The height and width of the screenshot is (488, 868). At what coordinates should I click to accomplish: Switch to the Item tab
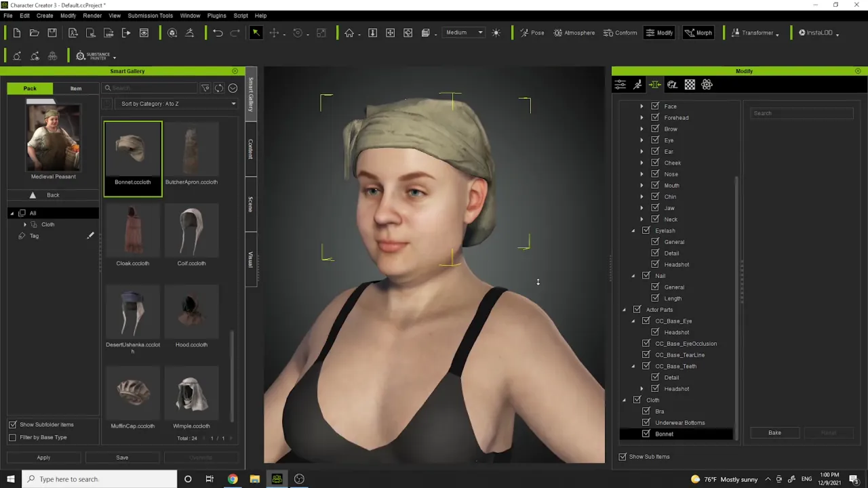76,88
